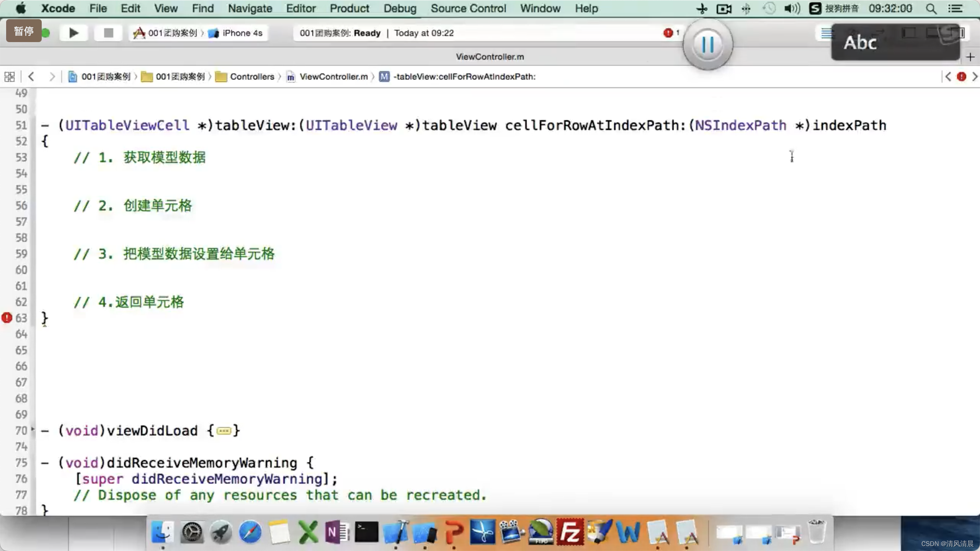
Task: Go back with jump bar left arrow
Action: pos(31,77)
